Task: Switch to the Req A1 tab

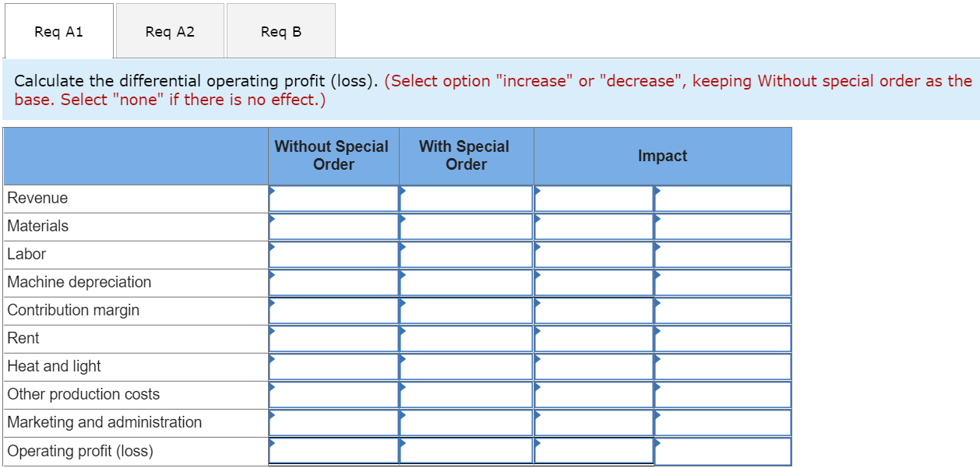Action: tap(58, 31)
